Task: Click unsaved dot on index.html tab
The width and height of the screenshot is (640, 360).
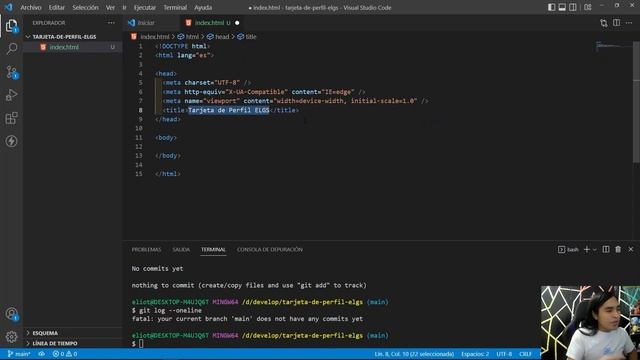Action: (237, 23)
